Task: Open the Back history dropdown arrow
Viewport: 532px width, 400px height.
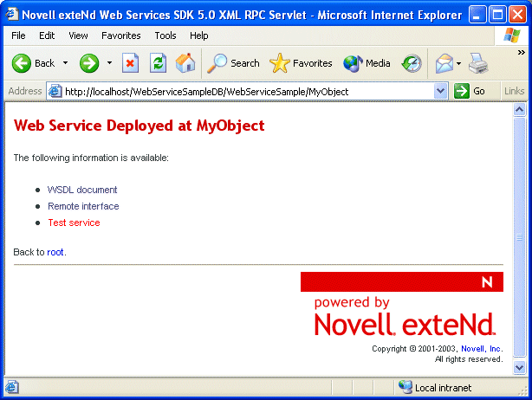Action: (x=66, y=62)
